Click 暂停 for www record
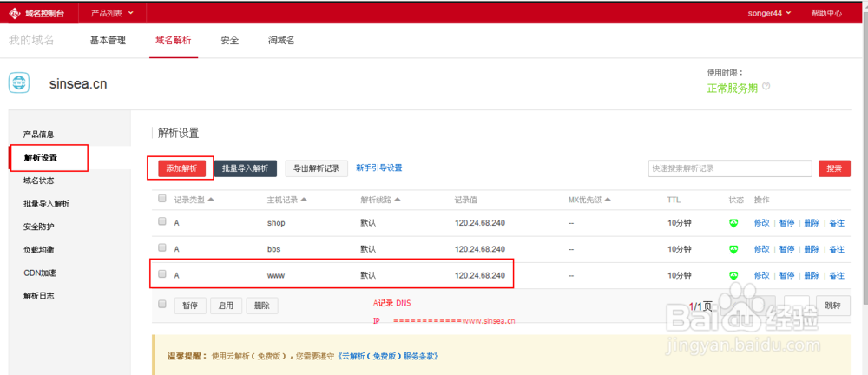 (786, 275)
